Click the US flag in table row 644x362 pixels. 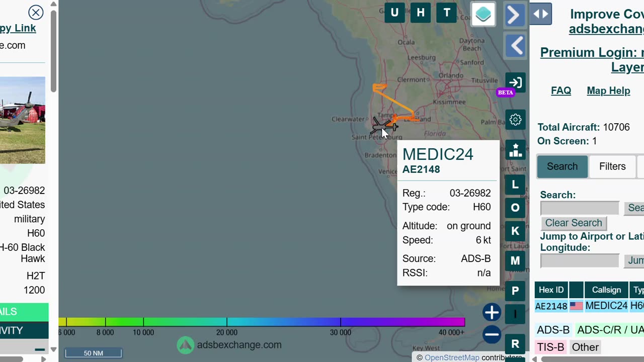click(x=576, y=306)
